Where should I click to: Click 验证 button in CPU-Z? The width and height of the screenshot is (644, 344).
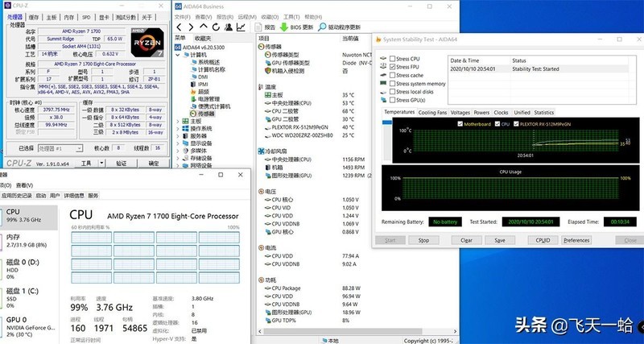pos(122,164)
